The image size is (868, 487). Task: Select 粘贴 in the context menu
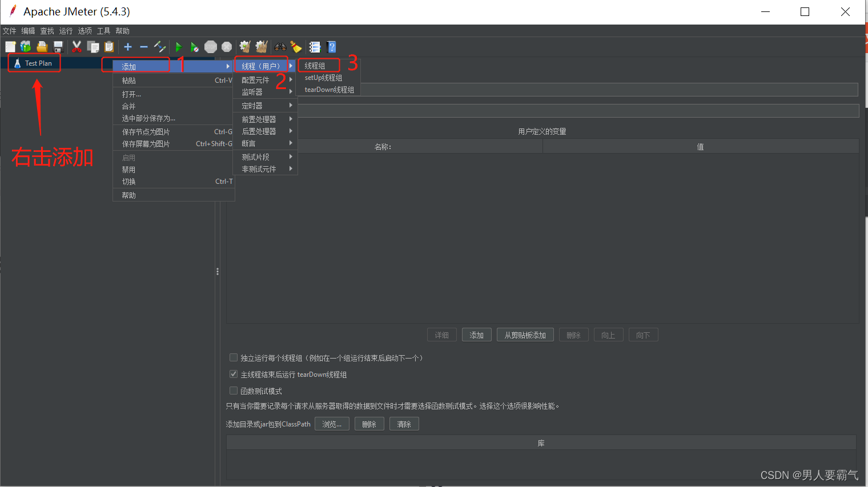(x=174, y=81)
